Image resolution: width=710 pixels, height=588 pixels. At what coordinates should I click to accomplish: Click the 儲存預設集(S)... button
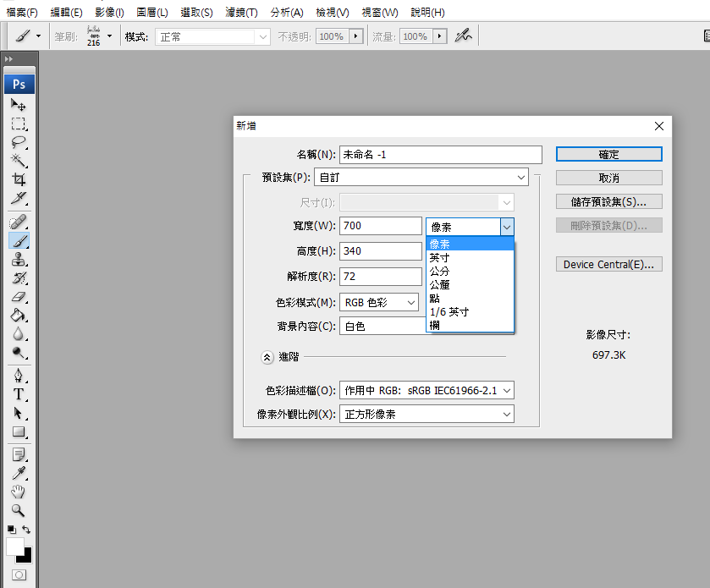[608, 202]
